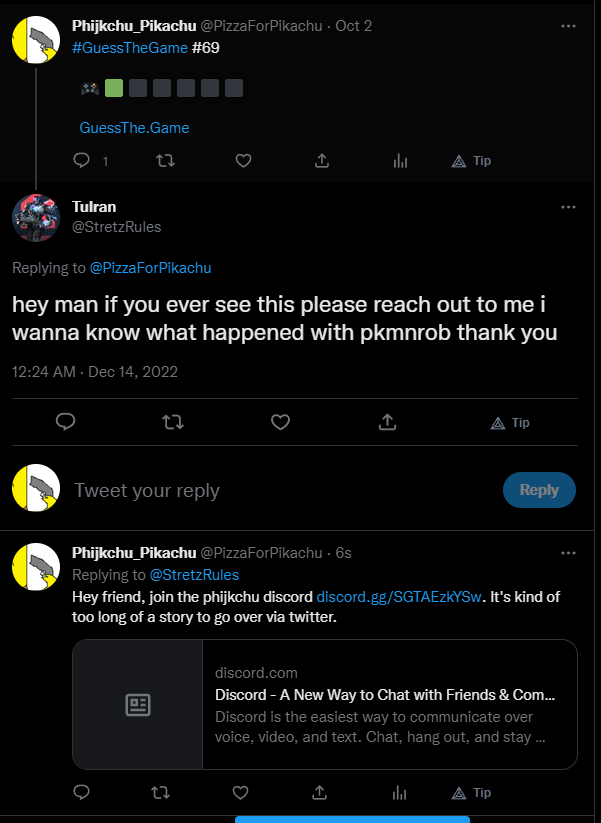
Task: Open more options on the discord reply tweet
Action: 568,553
